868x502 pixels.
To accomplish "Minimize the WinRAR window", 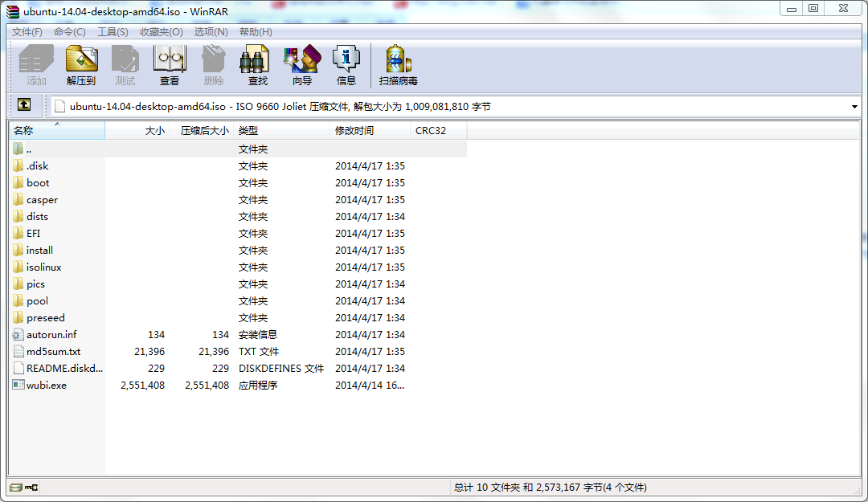I will (x=792, y=8).
